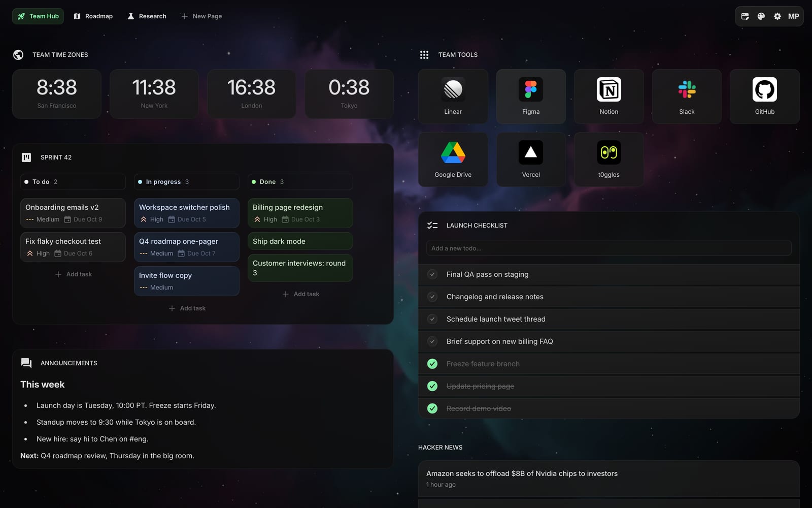Open the Linear tool shortcut
Screen dimensions: 812x508
(x=453, y=97)
